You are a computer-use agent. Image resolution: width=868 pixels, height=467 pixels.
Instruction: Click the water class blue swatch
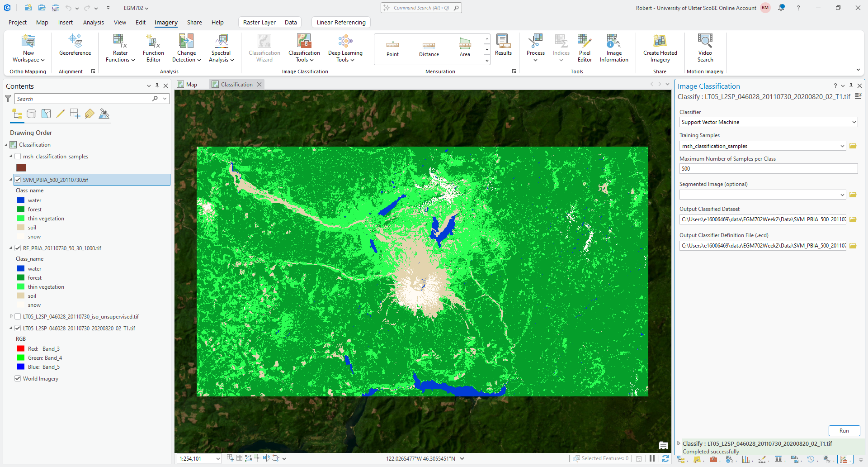pos(21,200)
